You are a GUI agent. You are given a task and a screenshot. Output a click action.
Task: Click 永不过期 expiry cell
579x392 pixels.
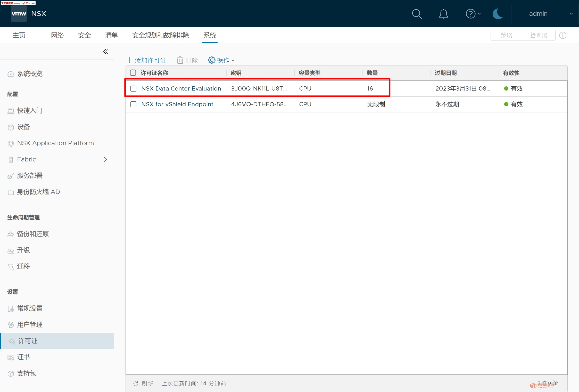[x=447, y=104]
